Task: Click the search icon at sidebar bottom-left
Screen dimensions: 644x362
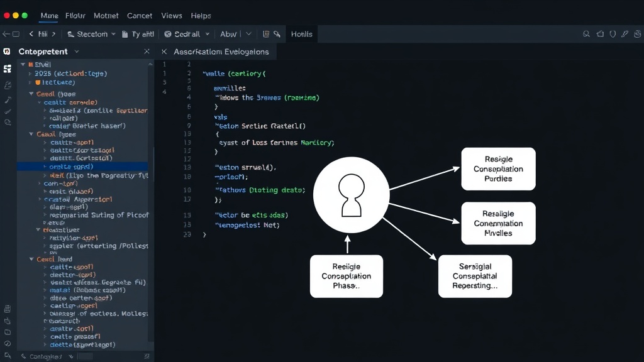Action: click(8, 356)
